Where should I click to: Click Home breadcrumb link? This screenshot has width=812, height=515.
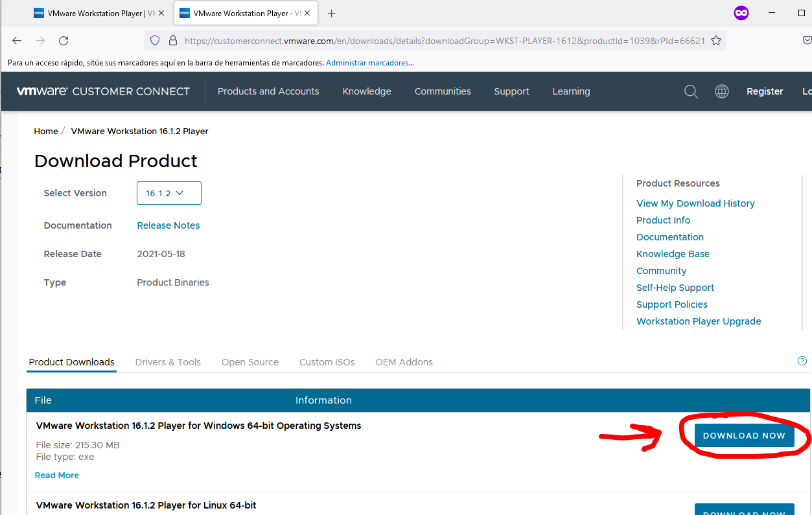pyautogui.click(x=46, y=131)
